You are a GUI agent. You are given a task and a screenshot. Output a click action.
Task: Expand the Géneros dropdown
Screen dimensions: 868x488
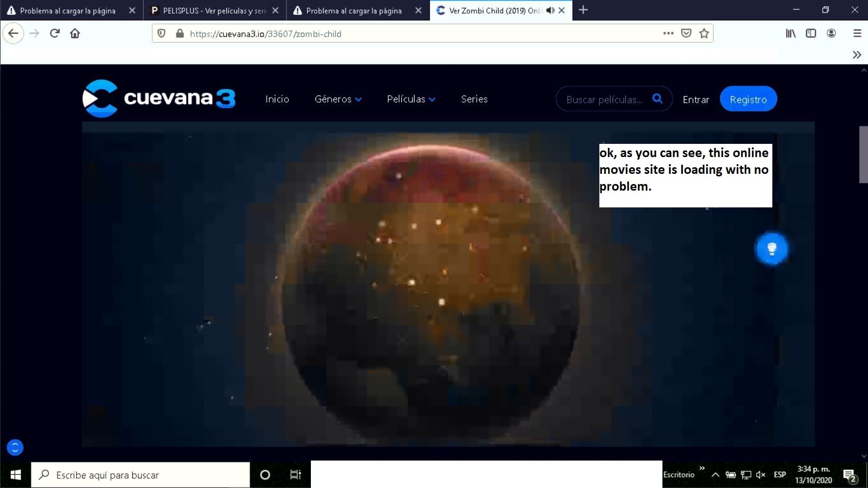click(x=338, y=99)
